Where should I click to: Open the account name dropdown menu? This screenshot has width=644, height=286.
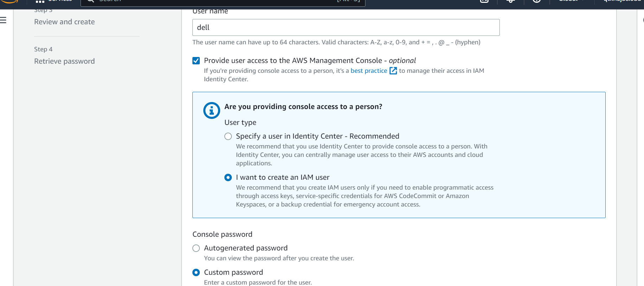pyautogui.click(x=621, y=1)
